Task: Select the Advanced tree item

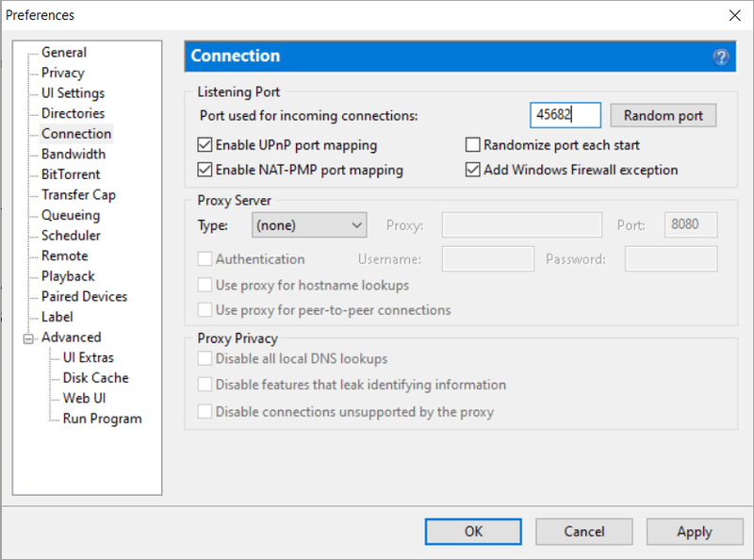Action: [x=72, y=338]
